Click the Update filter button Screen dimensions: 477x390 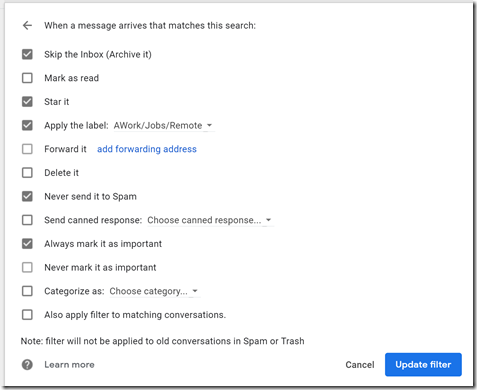423,365
